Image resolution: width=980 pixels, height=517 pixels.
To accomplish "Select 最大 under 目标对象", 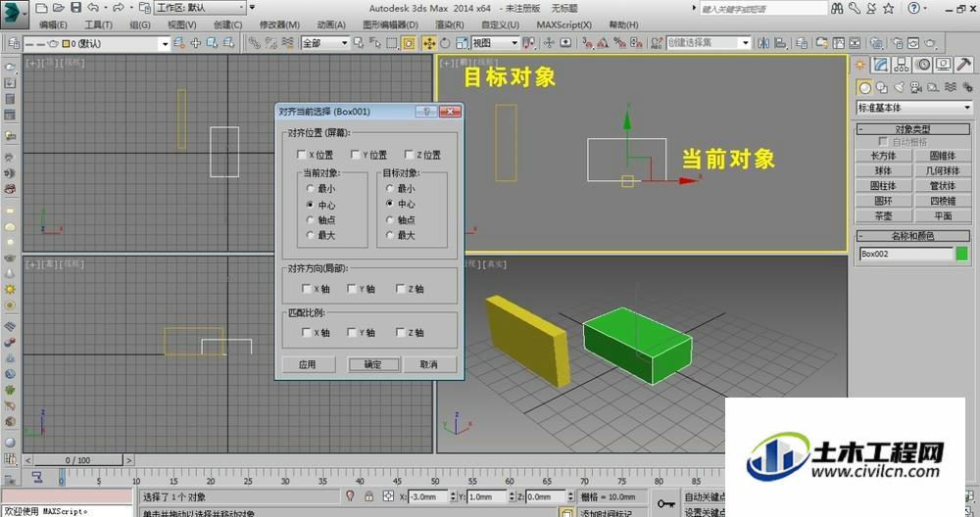I will click(x=390, y=235).
